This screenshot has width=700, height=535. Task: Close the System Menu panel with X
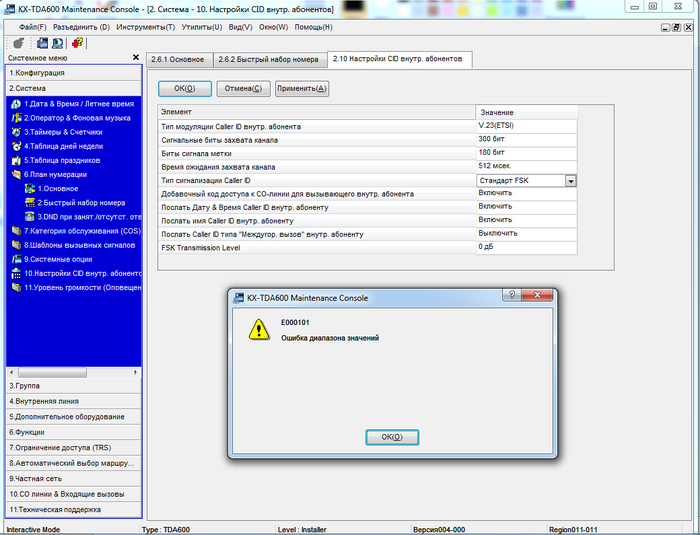(136, 58)
